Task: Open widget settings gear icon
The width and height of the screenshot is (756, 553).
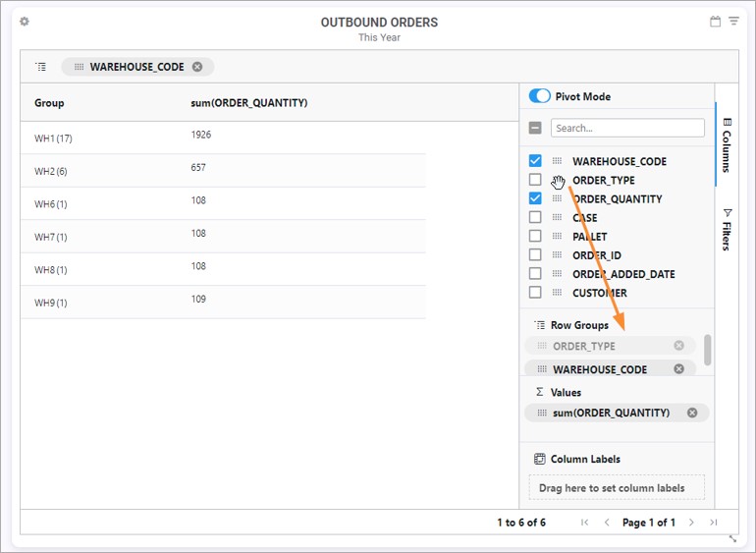Action: tap(25, 22)
